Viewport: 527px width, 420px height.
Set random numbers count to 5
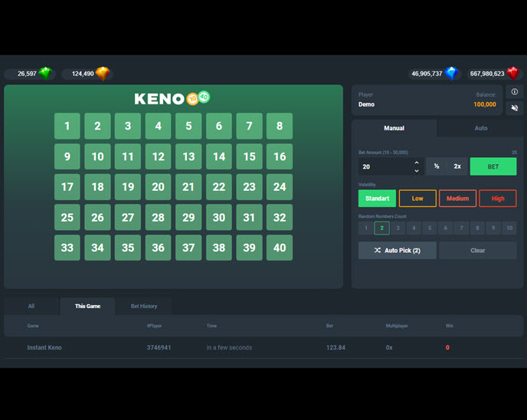pyautogui.click(x=430, y=228)
